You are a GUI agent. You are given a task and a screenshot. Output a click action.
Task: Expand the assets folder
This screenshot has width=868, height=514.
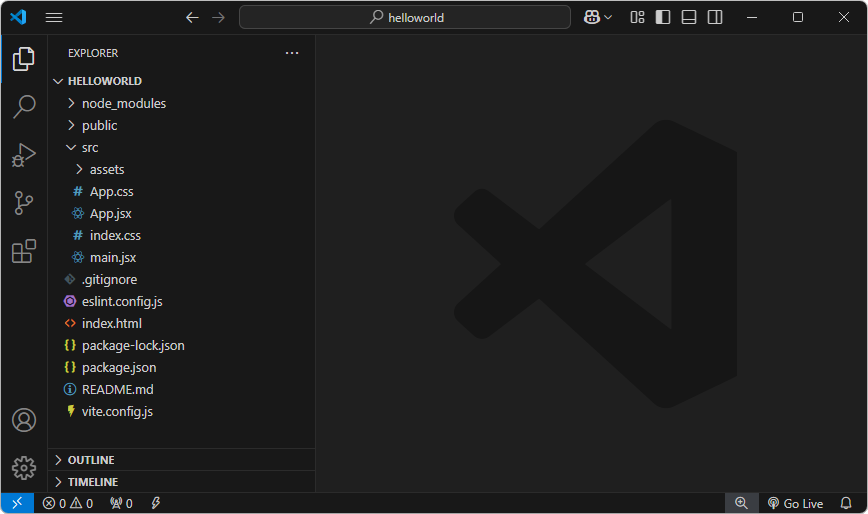point(182,169)
